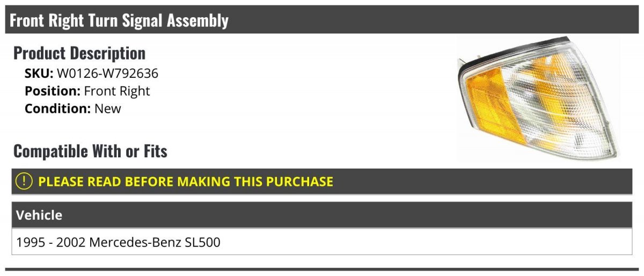Click the yellow exclamation warning icon

click(x=24, y=181)
